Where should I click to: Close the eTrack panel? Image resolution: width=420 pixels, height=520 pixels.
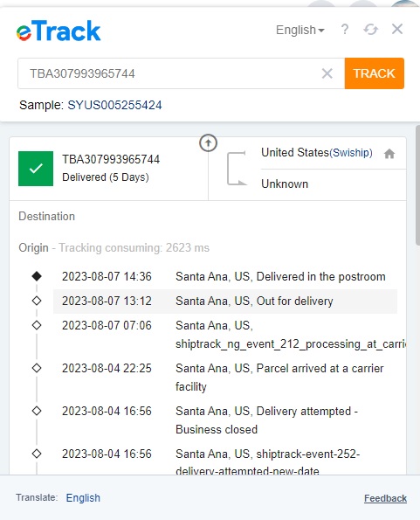click(x=397, y=29)
